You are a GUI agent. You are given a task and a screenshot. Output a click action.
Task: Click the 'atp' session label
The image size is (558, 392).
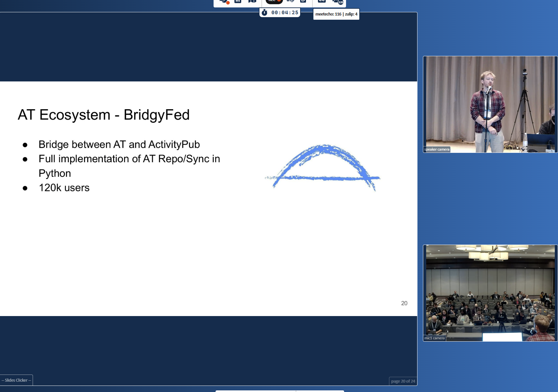[290, 1]
